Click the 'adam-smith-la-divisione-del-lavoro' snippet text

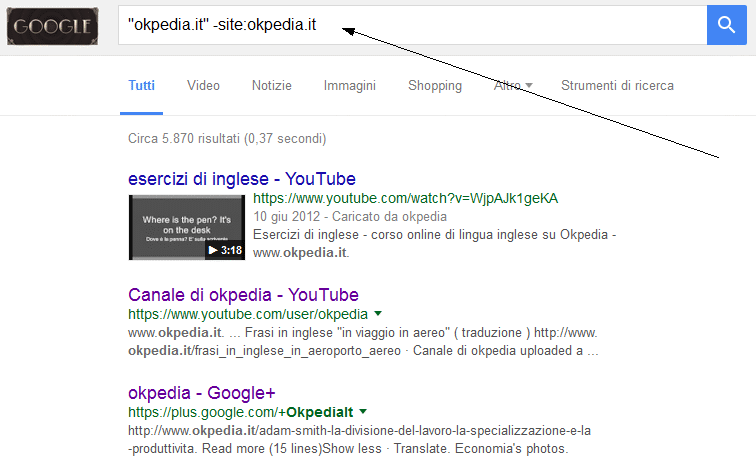pos(359,440)
